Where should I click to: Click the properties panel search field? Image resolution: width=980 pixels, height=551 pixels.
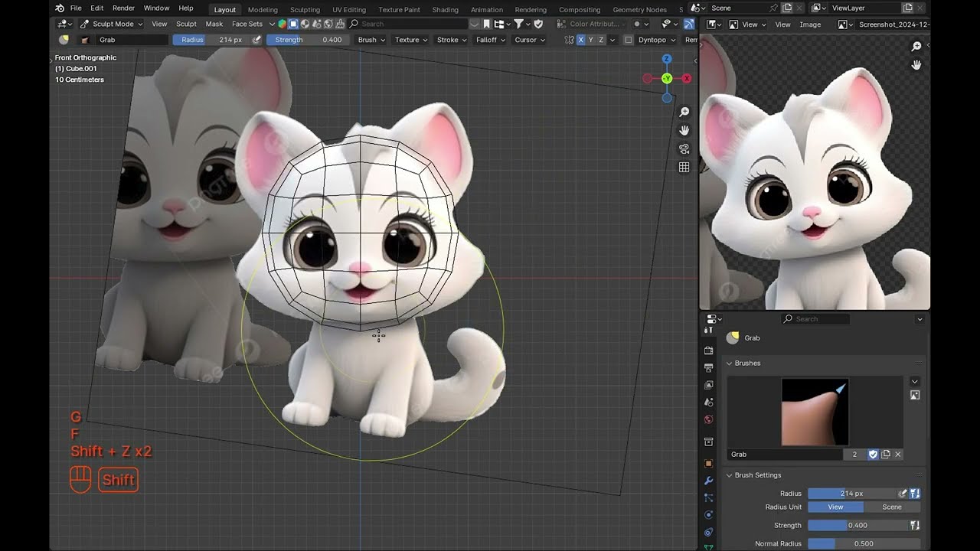point(815,319)
